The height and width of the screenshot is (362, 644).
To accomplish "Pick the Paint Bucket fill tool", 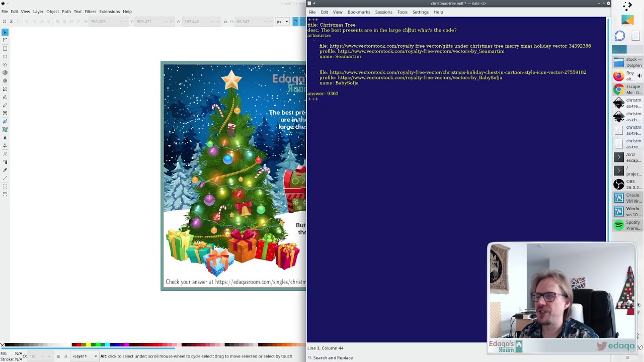I will click(5, 145).
